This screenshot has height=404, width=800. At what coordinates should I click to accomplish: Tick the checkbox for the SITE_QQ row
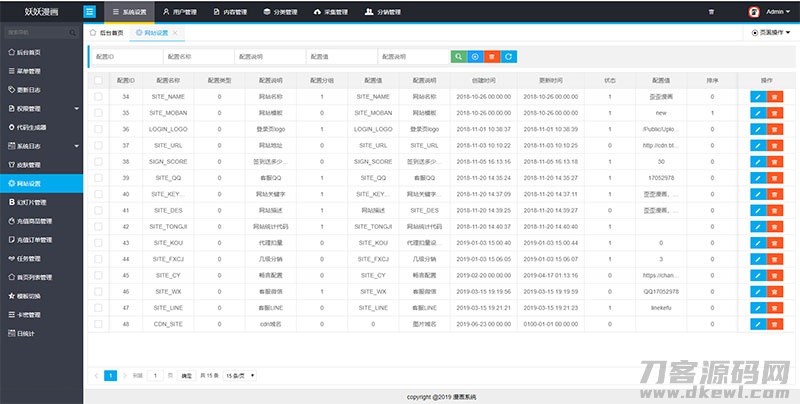(98, 178)
